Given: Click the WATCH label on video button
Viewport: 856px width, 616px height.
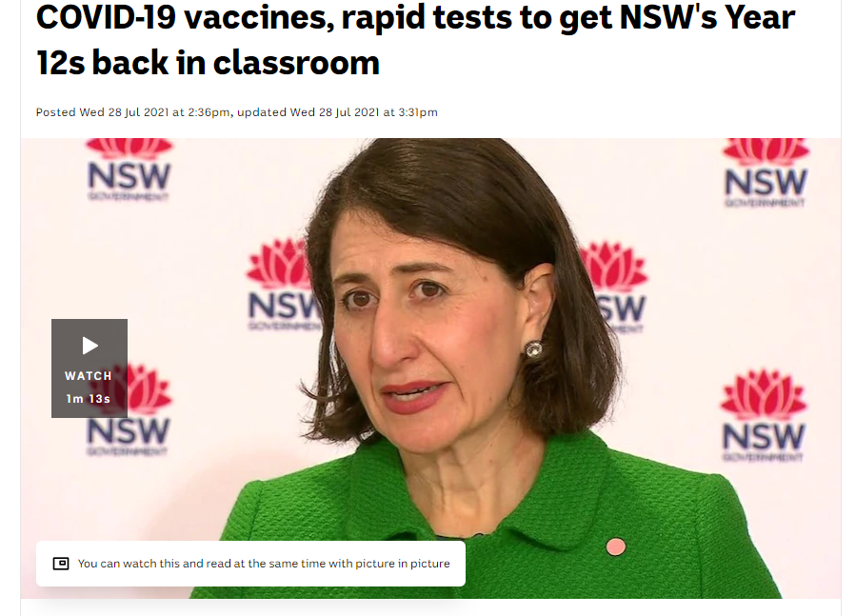Looking at the screenshot, I should tap(89, 376).
